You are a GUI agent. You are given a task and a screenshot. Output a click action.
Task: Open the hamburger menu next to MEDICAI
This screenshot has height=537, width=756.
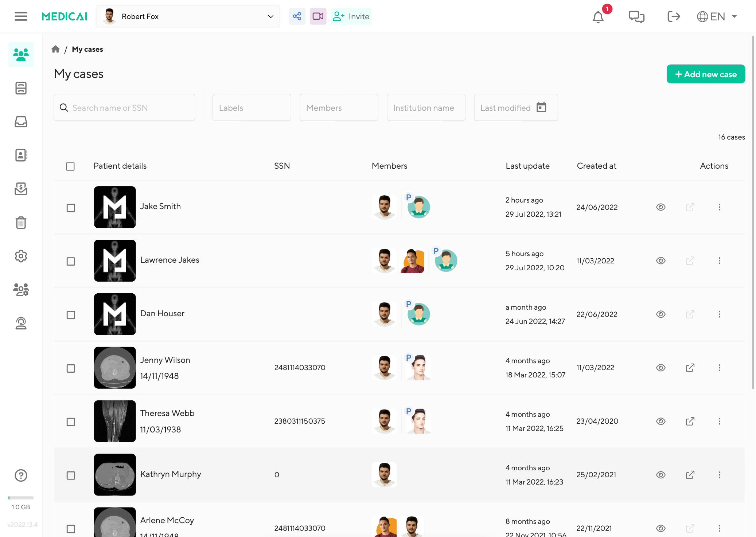pos(21,16)
